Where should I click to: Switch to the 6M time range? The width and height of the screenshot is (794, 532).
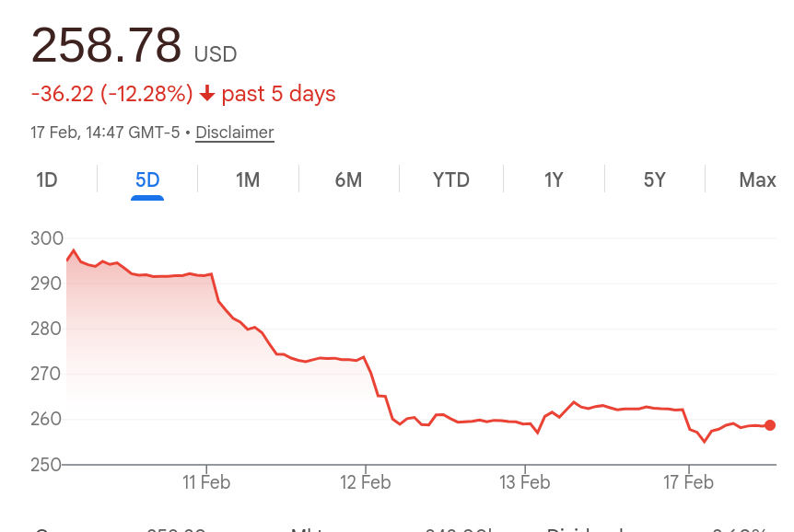coord(348,179)
